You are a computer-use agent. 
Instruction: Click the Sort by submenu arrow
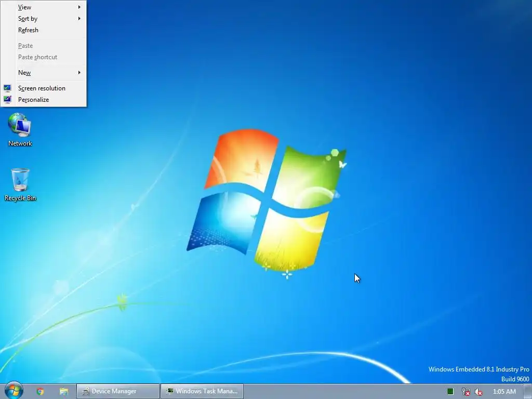point(79,18)
